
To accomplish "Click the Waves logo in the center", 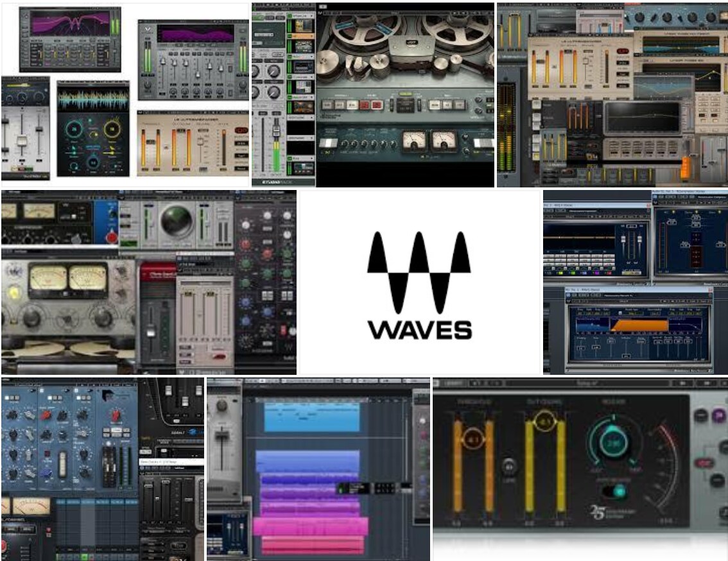I will tap(419, 285).
